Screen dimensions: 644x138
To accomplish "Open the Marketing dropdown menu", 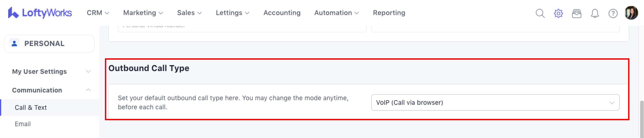I will click(143, 13).
